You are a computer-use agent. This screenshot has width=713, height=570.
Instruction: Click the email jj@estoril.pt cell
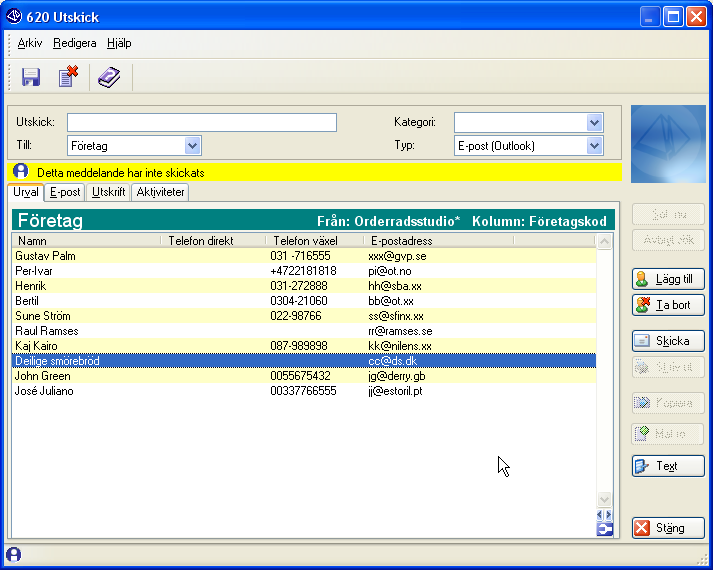395,391
